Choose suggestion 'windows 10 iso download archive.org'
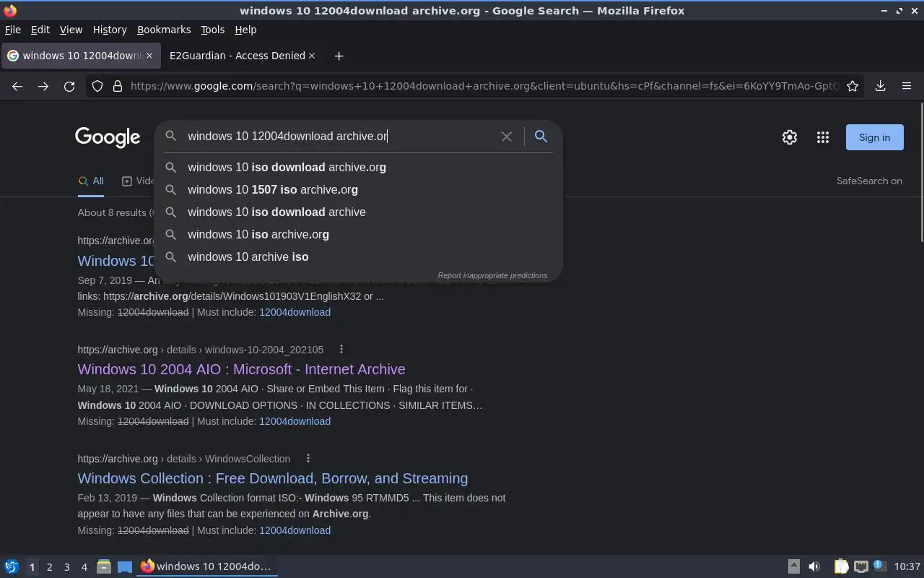This screenshot has width=924, height=578. (x=359, y=167)
